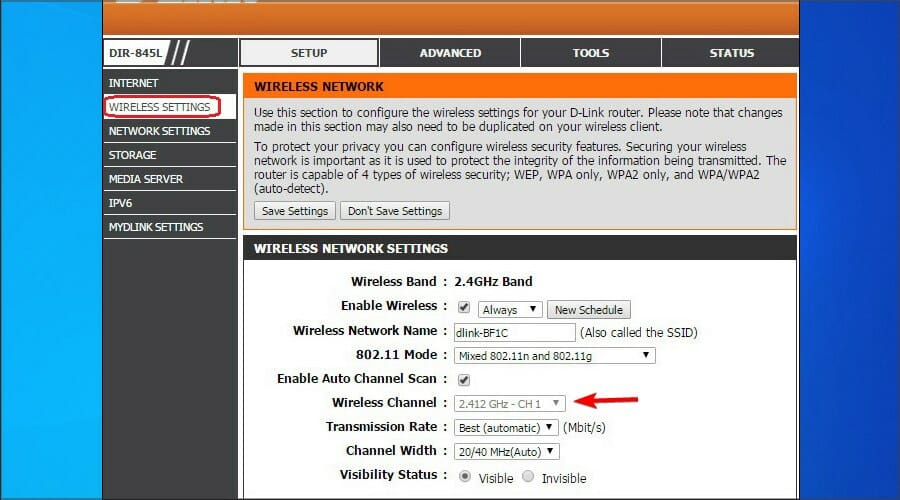Click the New Schedule button
The image size is (900, 500).
pos(589,309)
